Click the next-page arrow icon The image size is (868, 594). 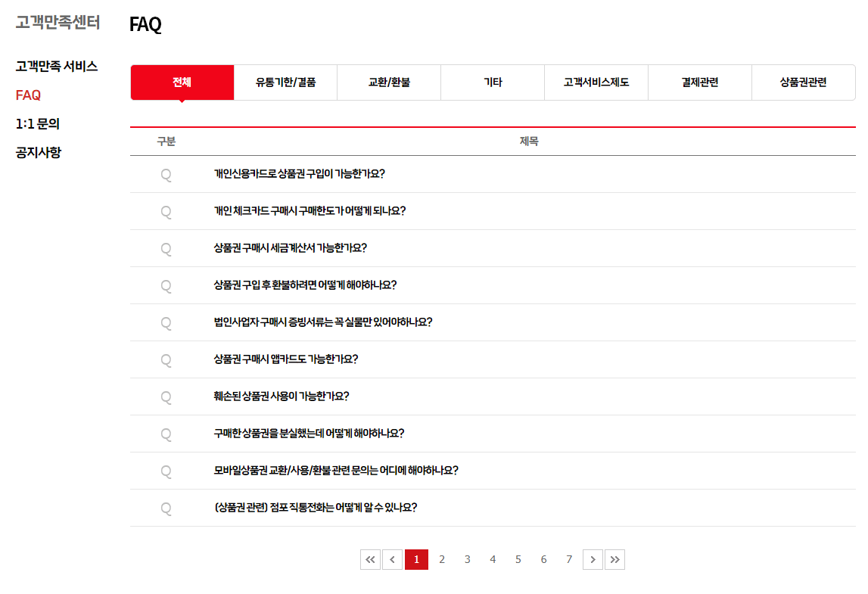[x=593, y=559]
